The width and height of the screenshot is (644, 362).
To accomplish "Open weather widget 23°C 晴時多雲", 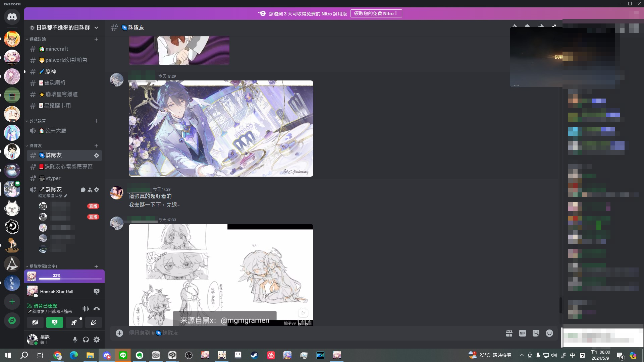I will click(490, 355).
